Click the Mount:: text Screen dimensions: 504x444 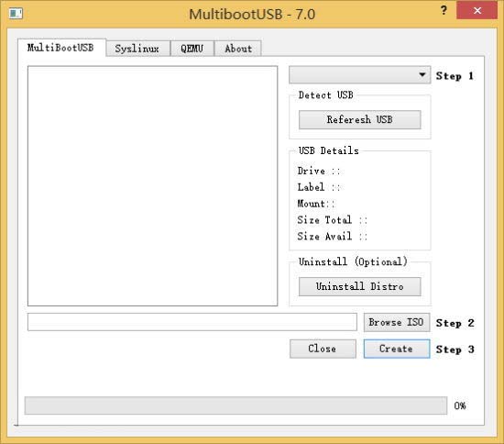316,204
